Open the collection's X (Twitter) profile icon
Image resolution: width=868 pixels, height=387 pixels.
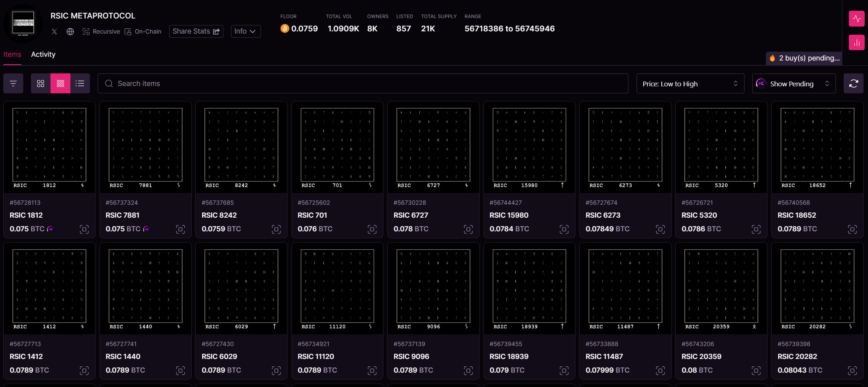(x=55, y=32)
